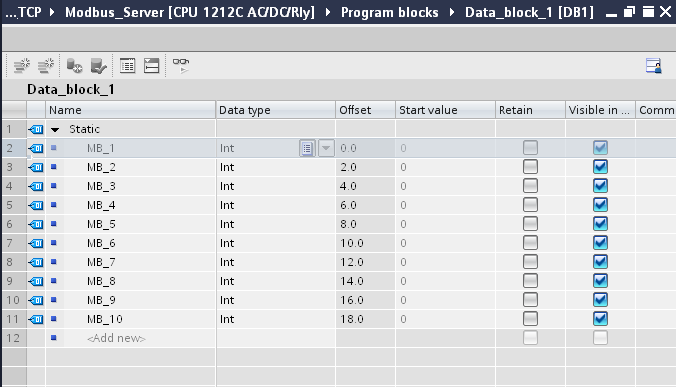Click the Reset start values icon
Screen dimensions: 676x387
[74, 66]
